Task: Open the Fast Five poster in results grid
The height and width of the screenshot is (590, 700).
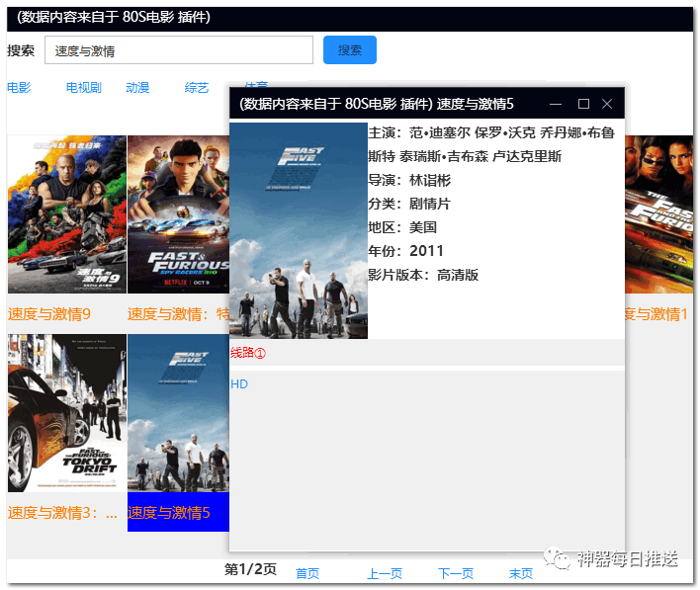Action: (178, 413)
